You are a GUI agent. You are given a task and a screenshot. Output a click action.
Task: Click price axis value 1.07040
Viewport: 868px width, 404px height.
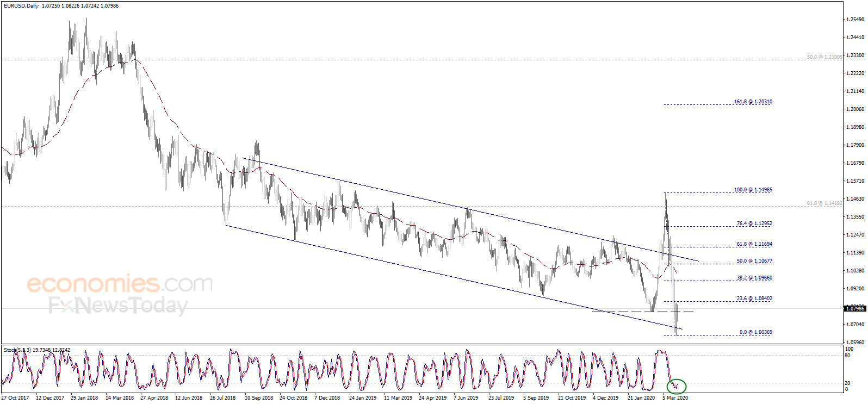click(x=855, y=325)
